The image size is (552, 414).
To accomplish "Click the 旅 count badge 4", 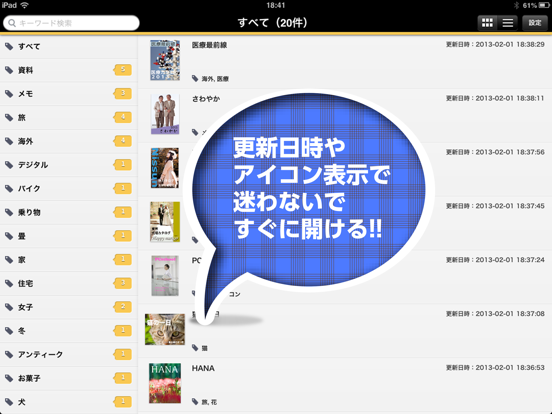I will 123,117.
